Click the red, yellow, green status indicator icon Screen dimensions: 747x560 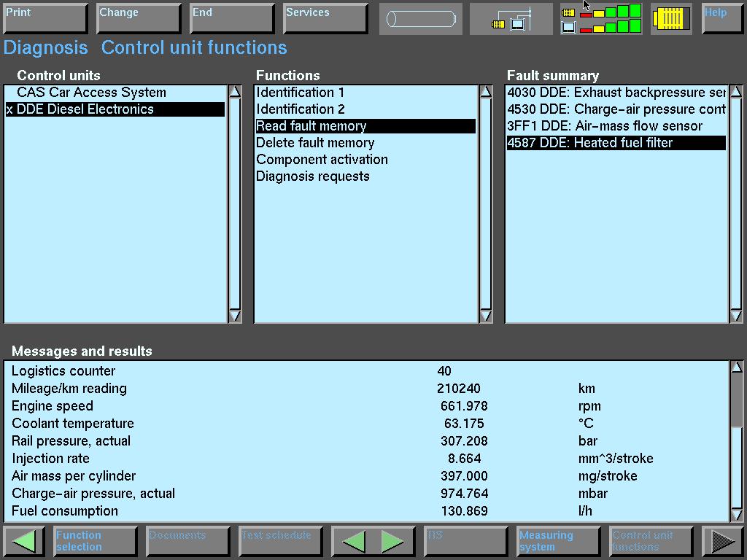click(601, 19)
